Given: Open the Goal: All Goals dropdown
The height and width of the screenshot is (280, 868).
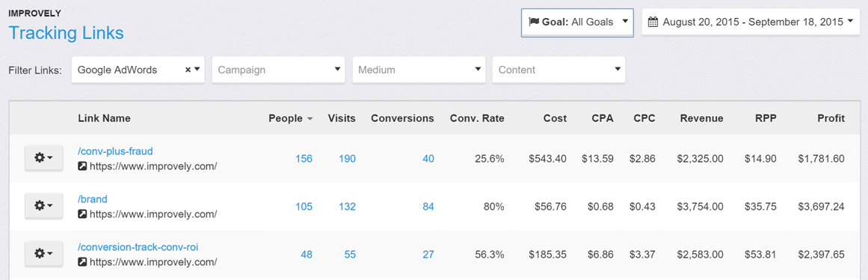Looking at the screenshot, I should point(577,22).
